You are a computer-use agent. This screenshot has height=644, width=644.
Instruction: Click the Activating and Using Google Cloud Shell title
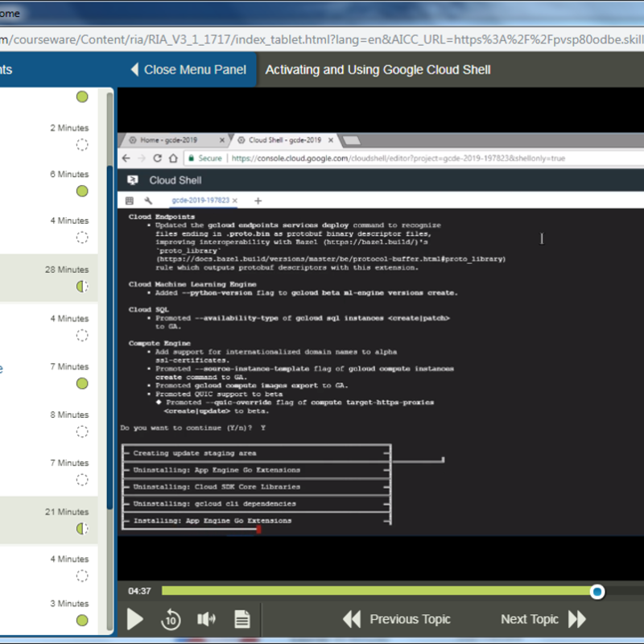click(x=378, y=70)
